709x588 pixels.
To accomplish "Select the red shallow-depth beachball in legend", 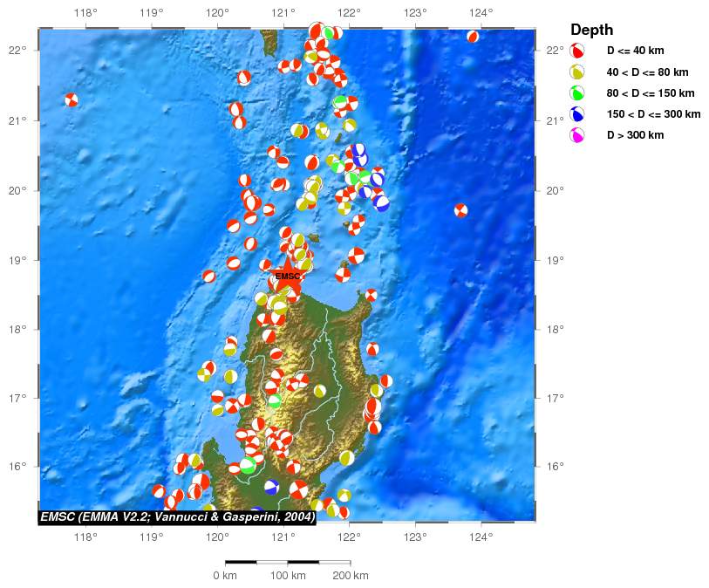I will 576,51.
